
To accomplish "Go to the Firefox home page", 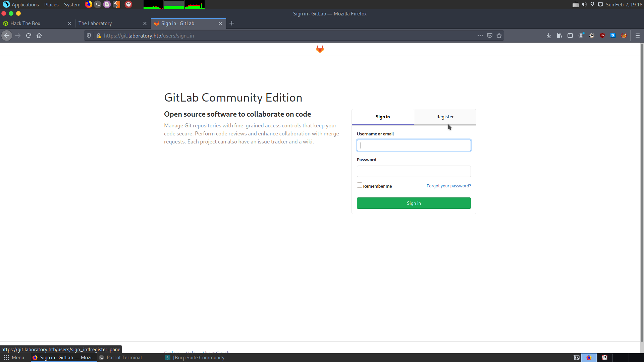I will point(39,36).
